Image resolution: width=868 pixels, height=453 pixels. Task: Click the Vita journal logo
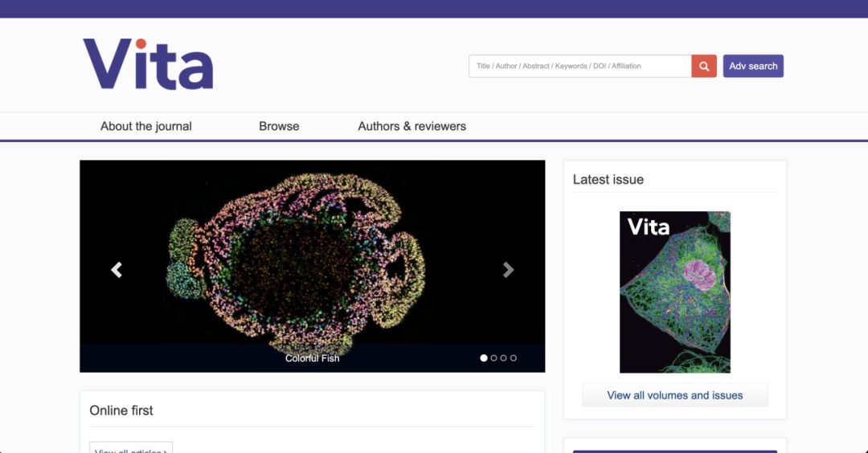point(148,64)
